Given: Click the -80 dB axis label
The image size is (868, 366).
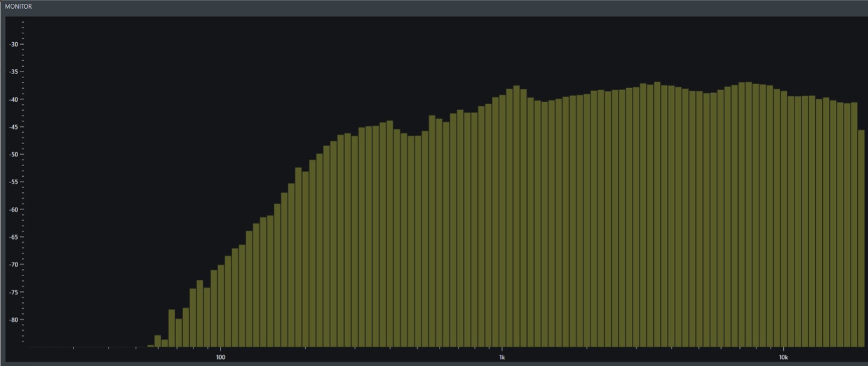Looking at the screenshot, I should point(13,319).
